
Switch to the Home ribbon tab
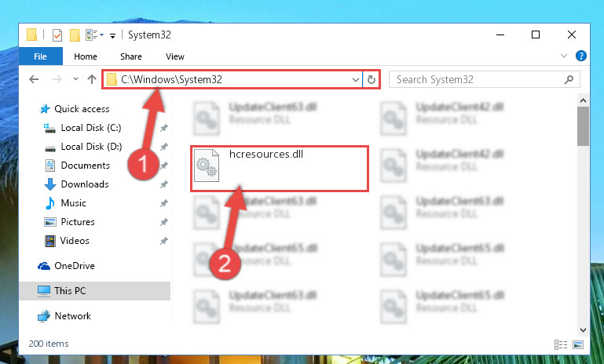pyautogui.click(x=86, y=56)
